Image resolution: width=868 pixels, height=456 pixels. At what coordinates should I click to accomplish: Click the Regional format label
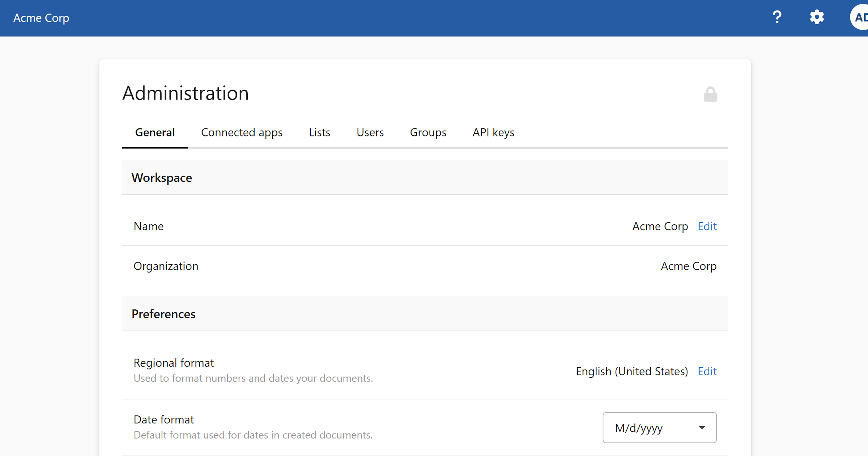click(174, 363)
